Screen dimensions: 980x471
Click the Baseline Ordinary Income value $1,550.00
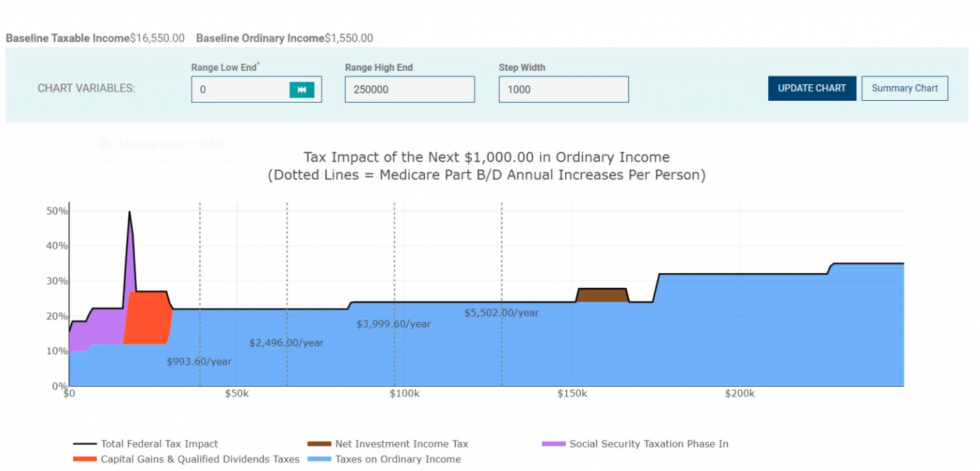(349, 38)
